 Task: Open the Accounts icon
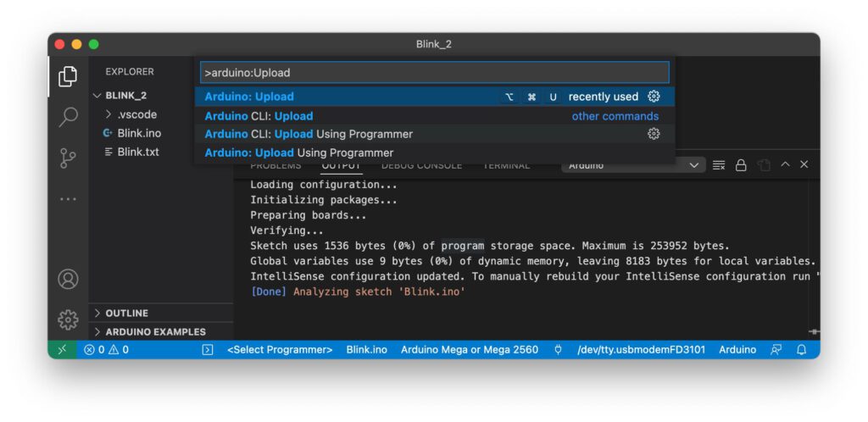pyautogui.click(x=68, y=279)
